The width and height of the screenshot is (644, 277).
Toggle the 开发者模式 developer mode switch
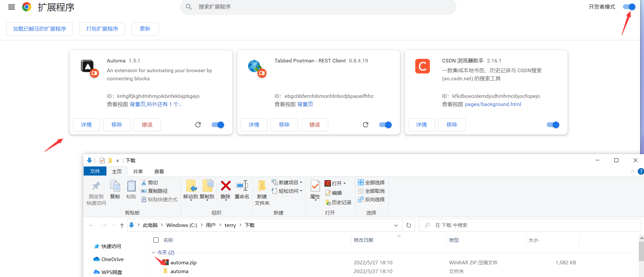tap(629, 7)
